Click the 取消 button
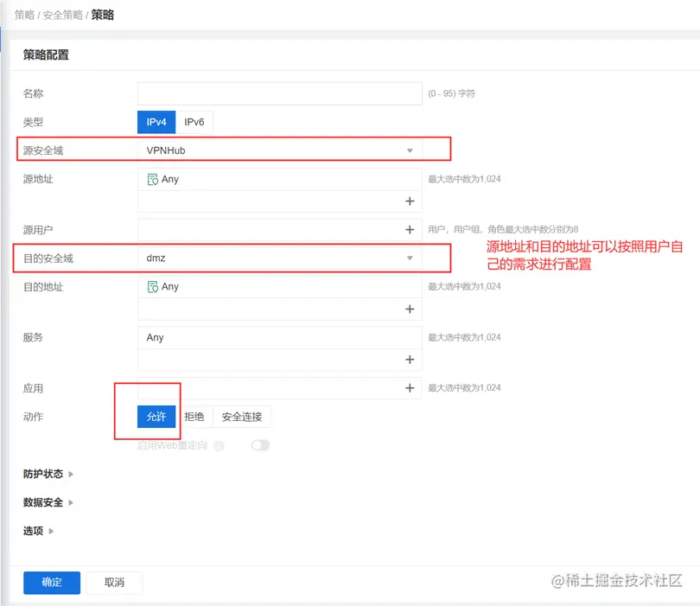The width and height of the screenshot is (700, 606). [x=114, y=583]
